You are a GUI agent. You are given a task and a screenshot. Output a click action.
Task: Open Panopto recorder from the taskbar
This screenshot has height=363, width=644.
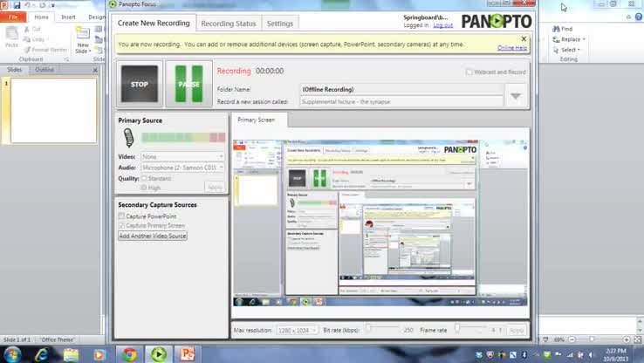(158, 353)
